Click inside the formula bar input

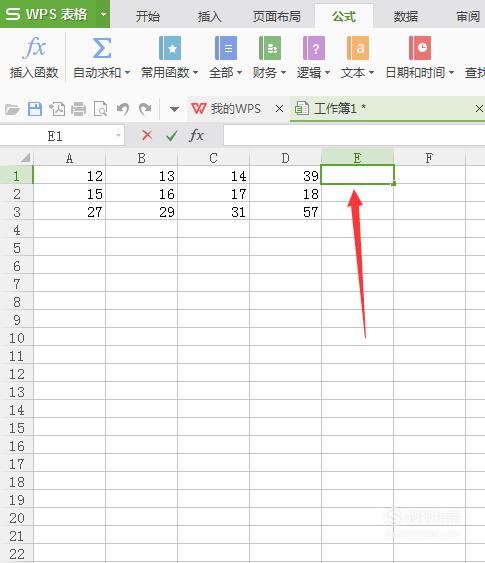tap(354, 135)
